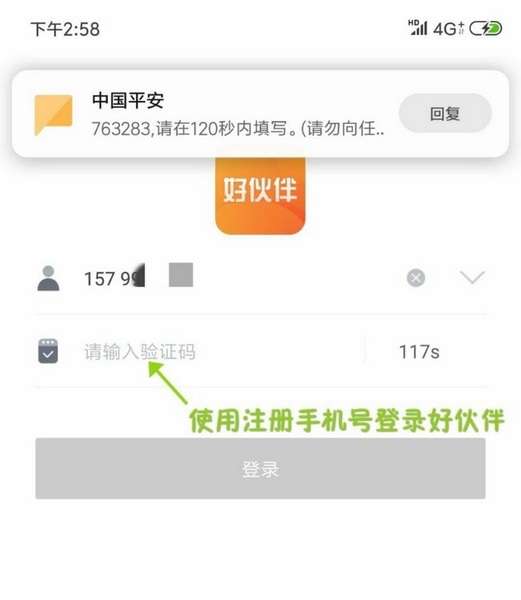Viewport: 521px width, 600px height.
Task: Click the verification code calendar icon
Action: (48, 351)
